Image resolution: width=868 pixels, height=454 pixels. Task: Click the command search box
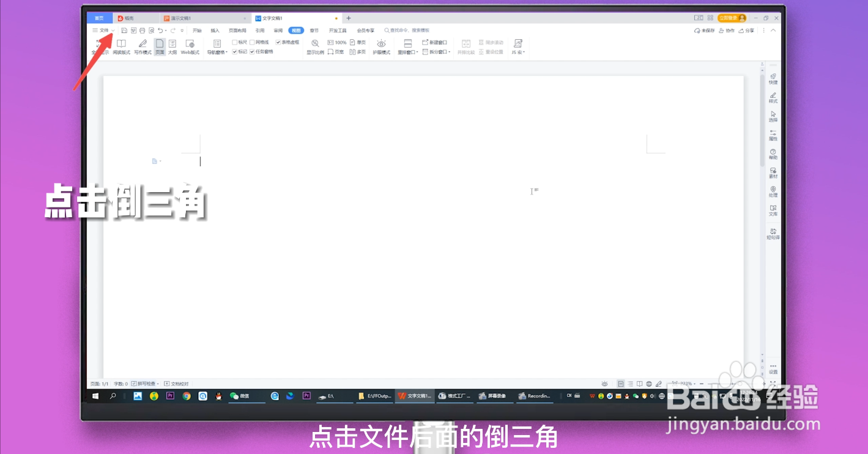pyautogui.click(x=407, y=30)
